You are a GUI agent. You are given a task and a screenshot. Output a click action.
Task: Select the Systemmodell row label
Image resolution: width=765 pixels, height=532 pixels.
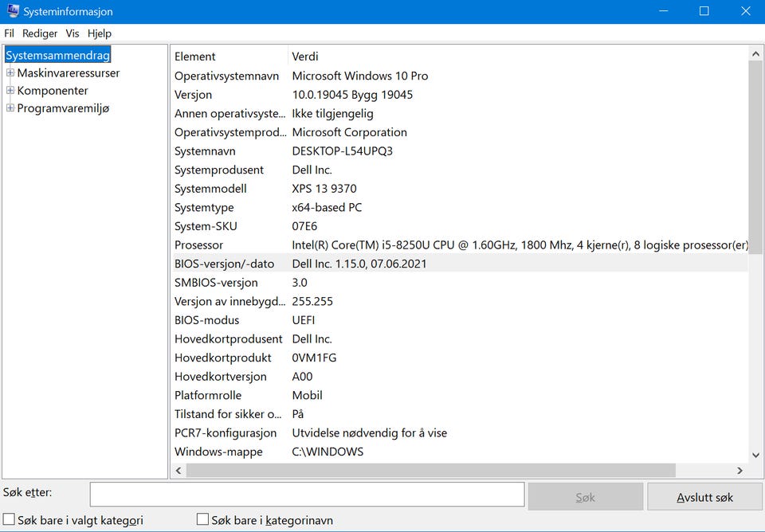[210, 189]
